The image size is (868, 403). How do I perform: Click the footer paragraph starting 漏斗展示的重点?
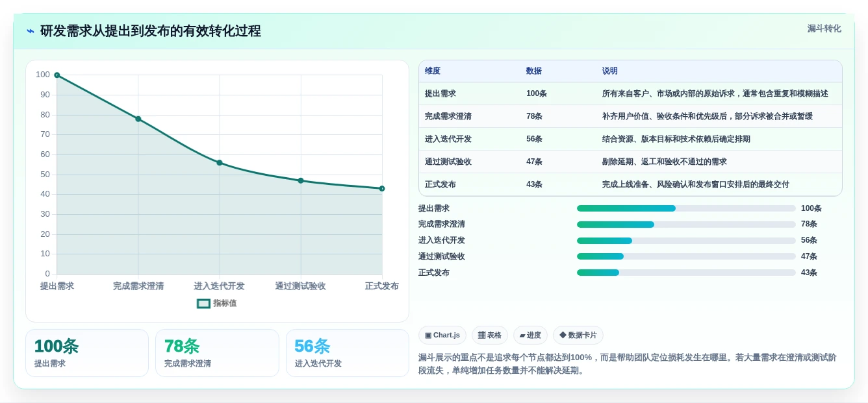click(x=628, y=364)
